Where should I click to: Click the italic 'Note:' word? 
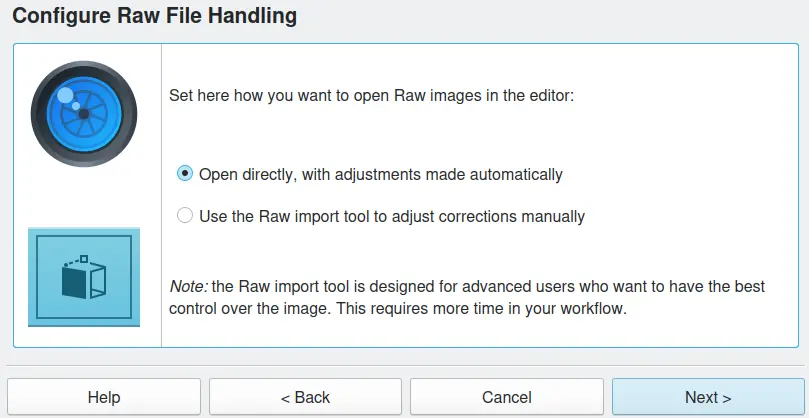pyautogui.click(x=188, y=287)
